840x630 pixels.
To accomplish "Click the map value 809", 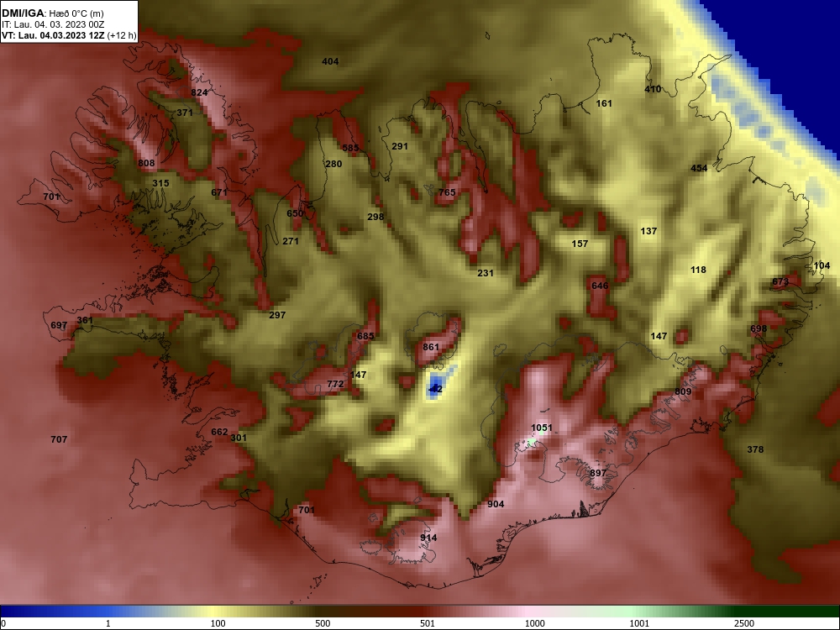I will (683, 391).
